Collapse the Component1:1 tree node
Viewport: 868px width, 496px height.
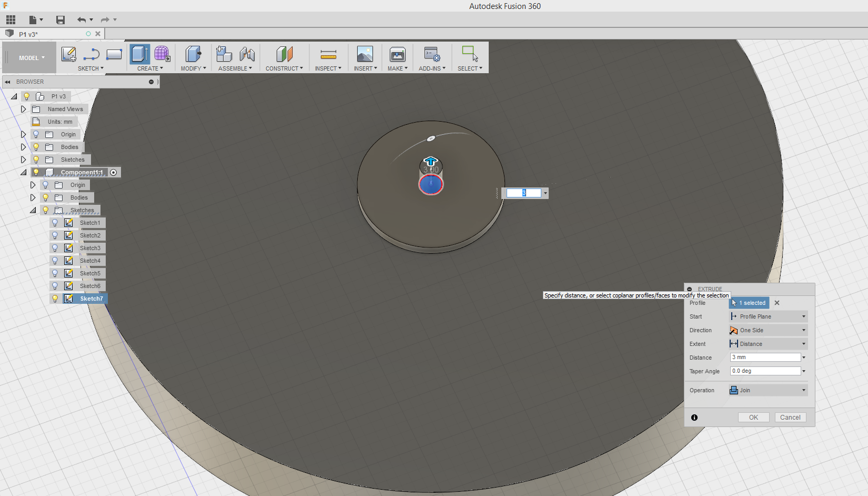23,172
